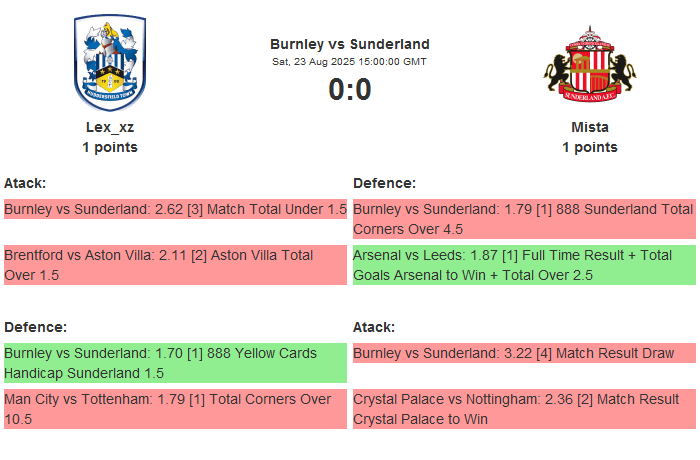Select the Crystal Palace to Win bet
Screen dimensions: 700x460
524,409
